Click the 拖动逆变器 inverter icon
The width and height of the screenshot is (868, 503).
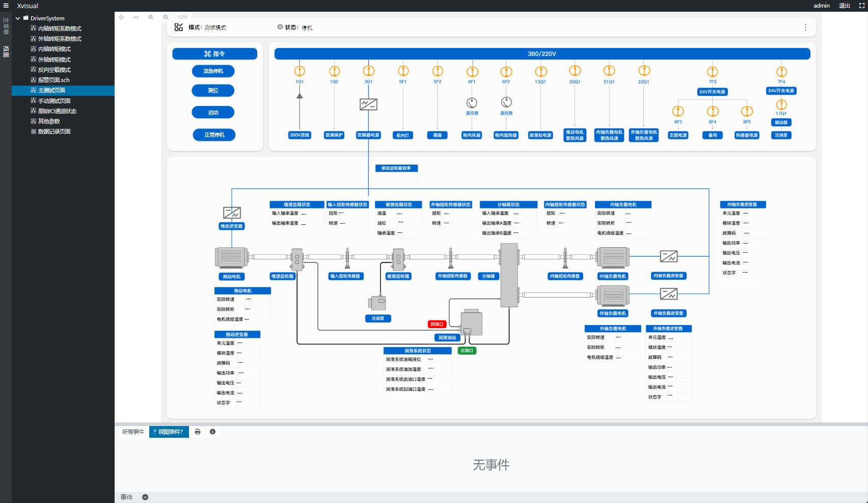(x=232, y=213)
